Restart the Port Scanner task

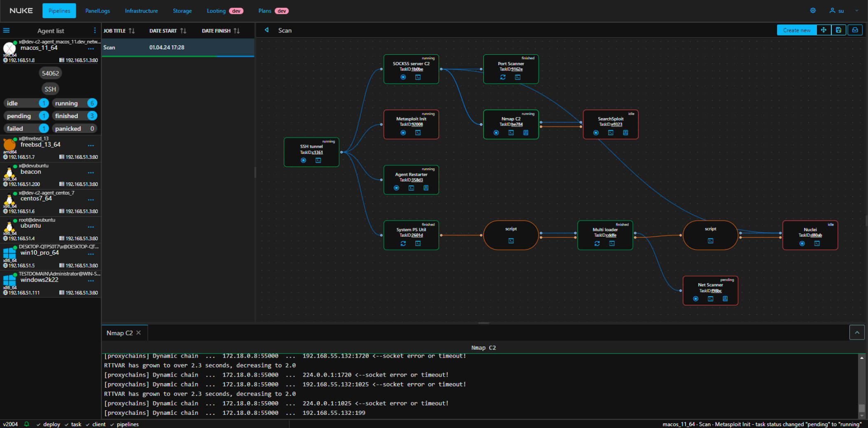point(503,77)
